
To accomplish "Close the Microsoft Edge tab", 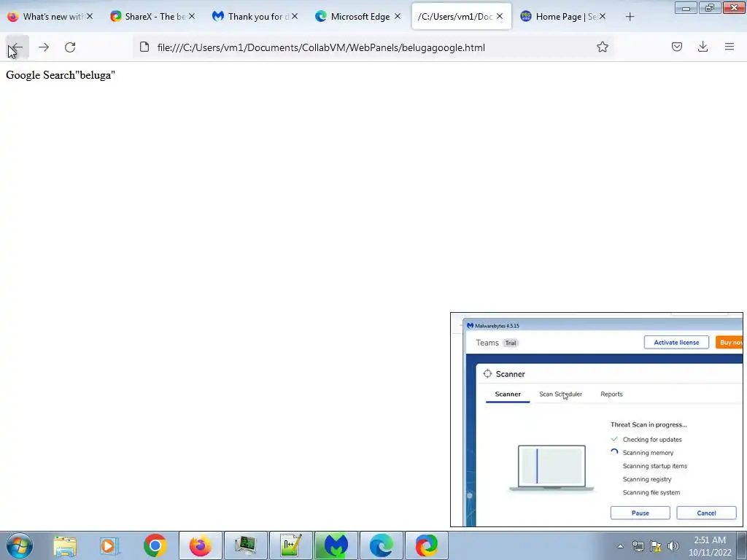I will (x=398, y=16).
